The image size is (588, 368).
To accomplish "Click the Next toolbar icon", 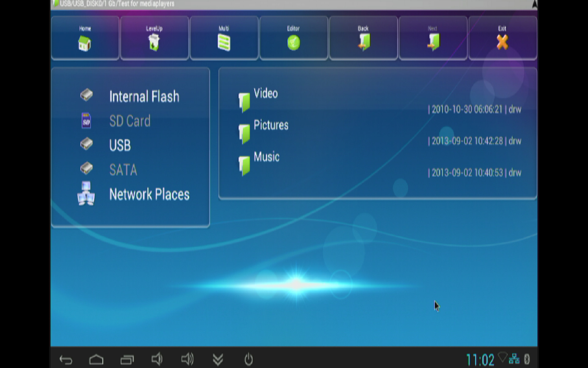I will pos(433,42).
